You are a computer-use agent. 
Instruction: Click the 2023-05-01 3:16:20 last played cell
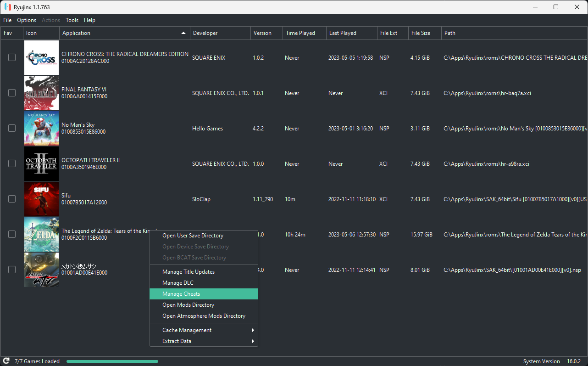350,129
